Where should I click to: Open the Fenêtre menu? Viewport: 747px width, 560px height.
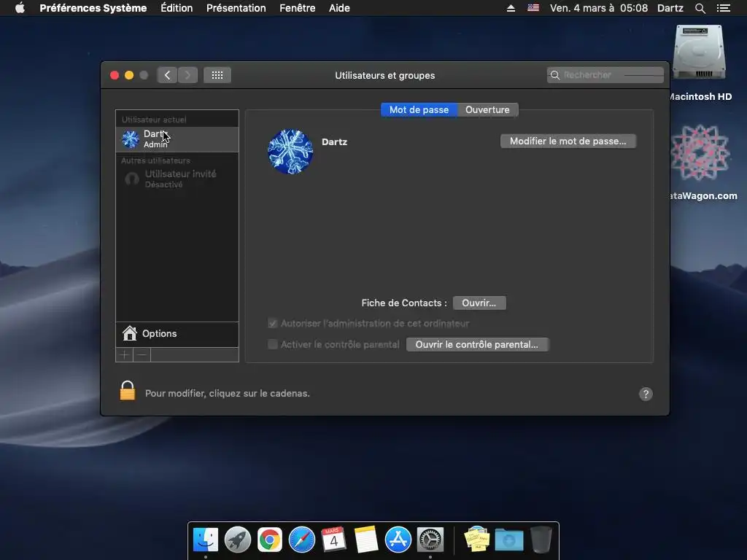(298, 8)
